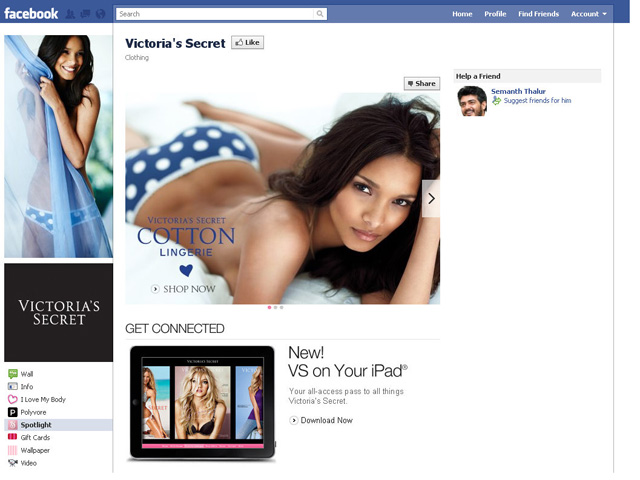Select the second carousel dot
The image size is (640, 480).
point(276,307)
